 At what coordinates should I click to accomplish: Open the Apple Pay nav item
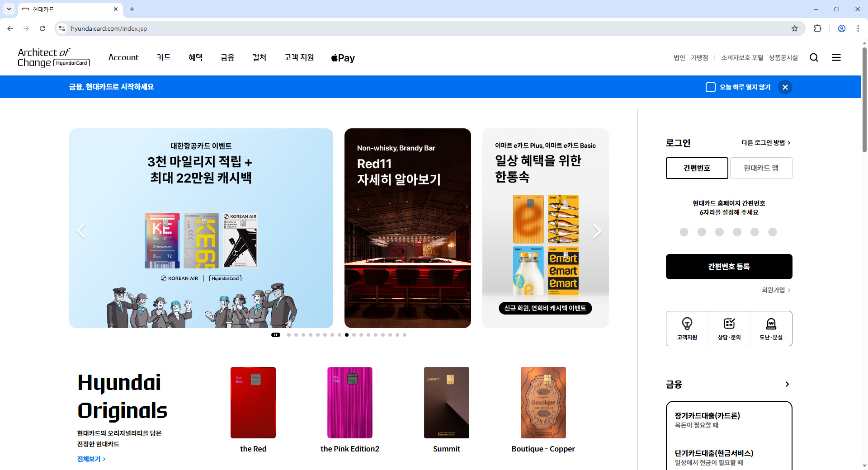(x=342, y=58)
